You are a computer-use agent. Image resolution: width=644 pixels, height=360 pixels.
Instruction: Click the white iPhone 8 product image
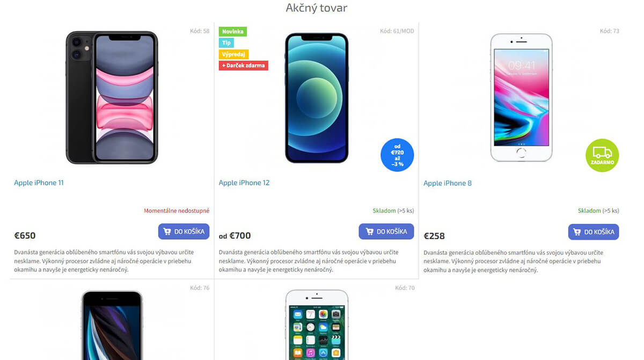tap(521, 97)
